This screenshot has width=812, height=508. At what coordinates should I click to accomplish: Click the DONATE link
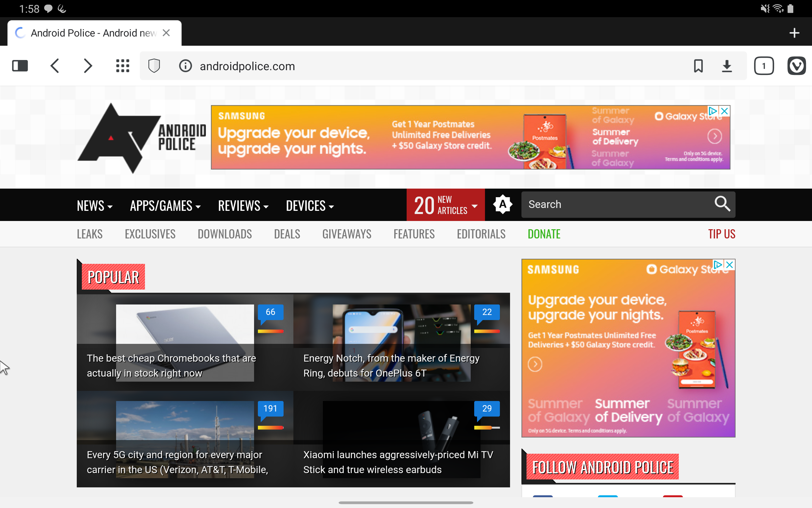(x=544, y=234)
